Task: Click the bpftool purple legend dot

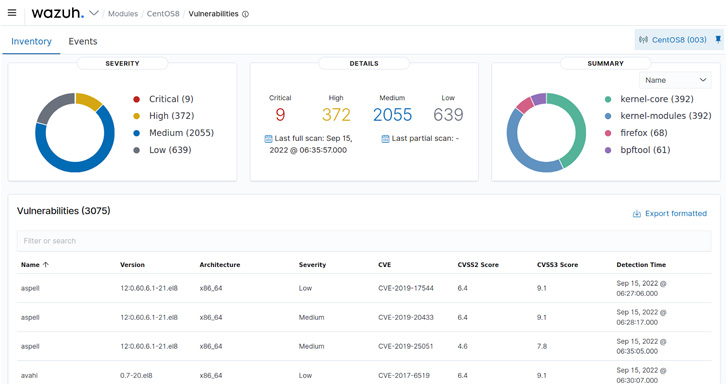Action: coord(608,150)
